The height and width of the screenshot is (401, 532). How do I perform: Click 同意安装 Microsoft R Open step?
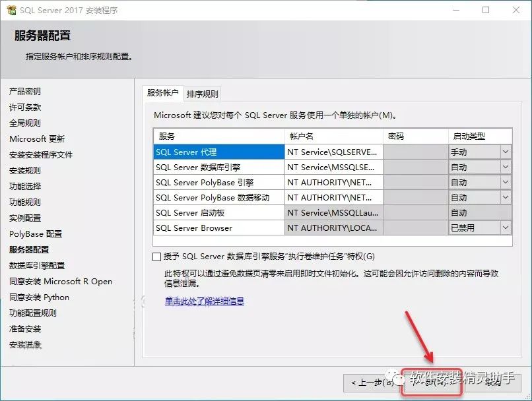pyautogui.click(x=60, y=282)
